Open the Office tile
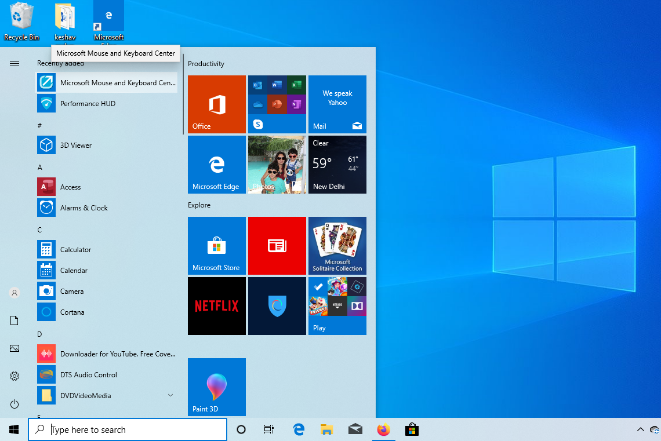Image resolution: width=661 pixels, height=441 pixels. tap(216, 104)
